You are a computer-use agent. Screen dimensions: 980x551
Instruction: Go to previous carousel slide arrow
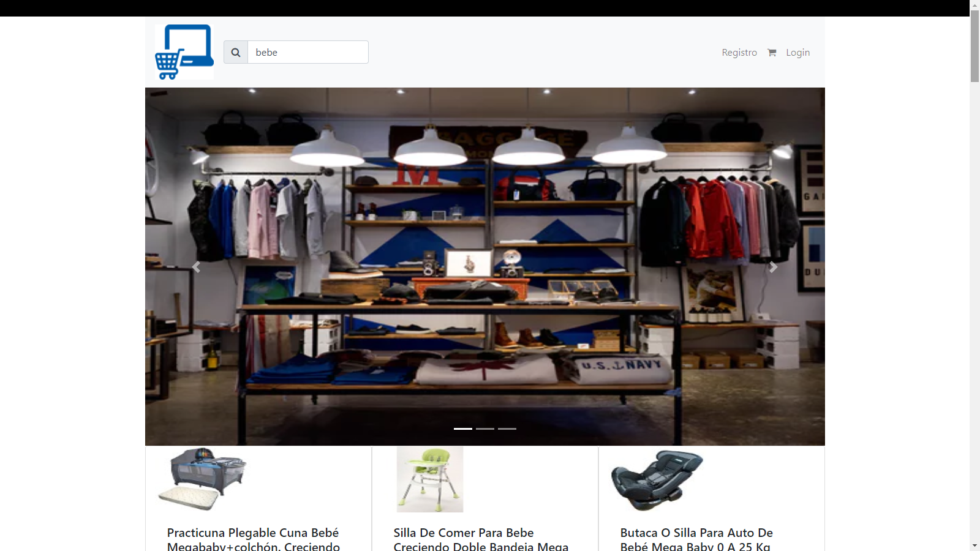(196, 267)
